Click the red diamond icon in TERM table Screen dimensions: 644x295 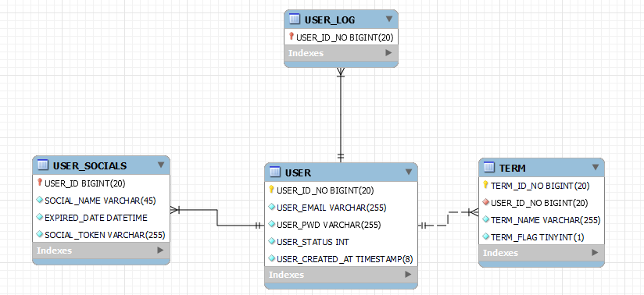[x=486, y=202]
